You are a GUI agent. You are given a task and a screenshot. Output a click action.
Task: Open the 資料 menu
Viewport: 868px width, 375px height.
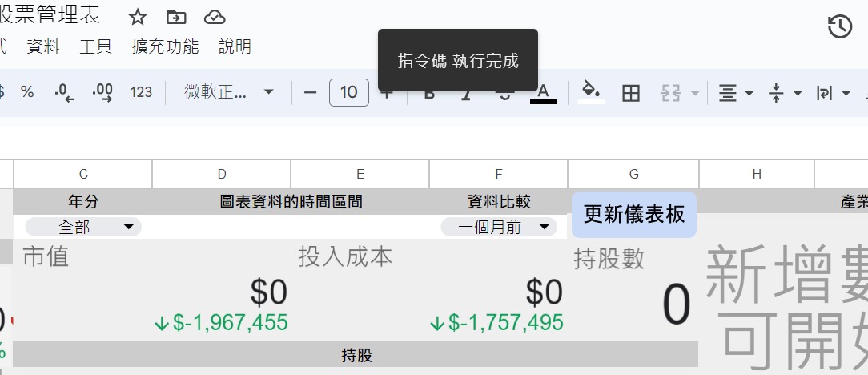pyautogui.click(x=43, y=46)
